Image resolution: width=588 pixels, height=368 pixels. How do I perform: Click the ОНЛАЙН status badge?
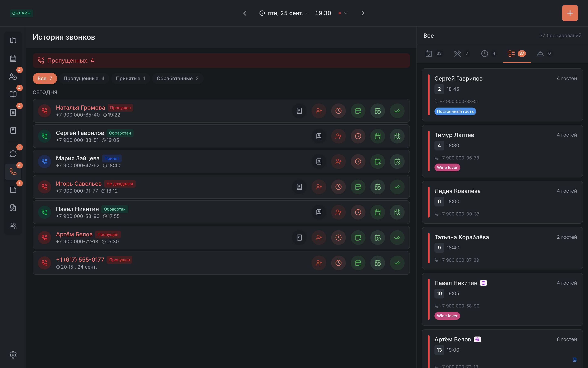click(x=21, y=13)
